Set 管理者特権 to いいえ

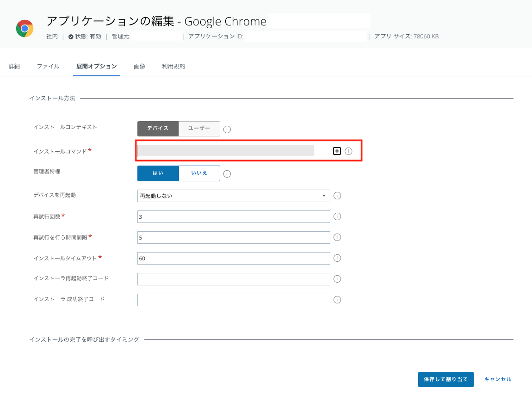199,173
